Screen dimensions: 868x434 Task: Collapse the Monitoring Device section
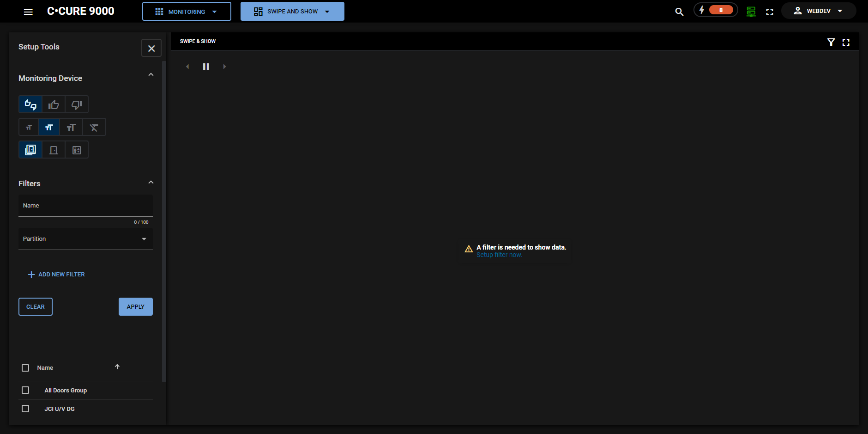click(151, 74)
